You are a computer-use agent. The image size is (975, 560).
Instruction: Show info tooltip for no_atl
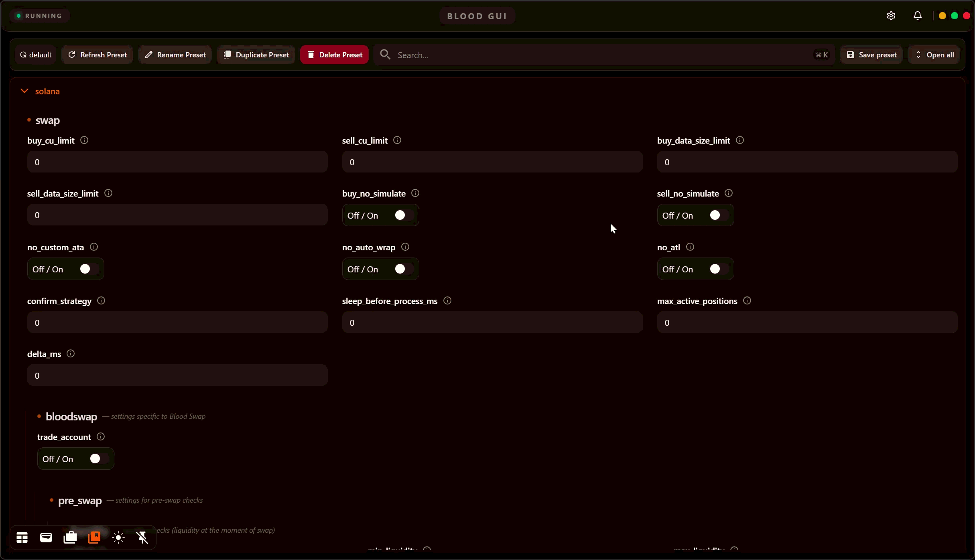pos(690,247)
